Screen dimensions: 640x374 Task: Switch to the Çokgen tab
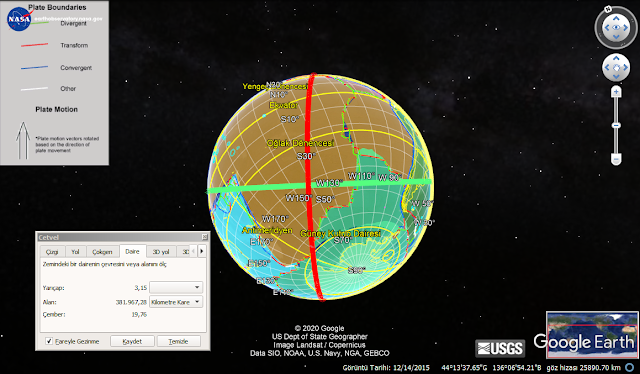(102, 252)
